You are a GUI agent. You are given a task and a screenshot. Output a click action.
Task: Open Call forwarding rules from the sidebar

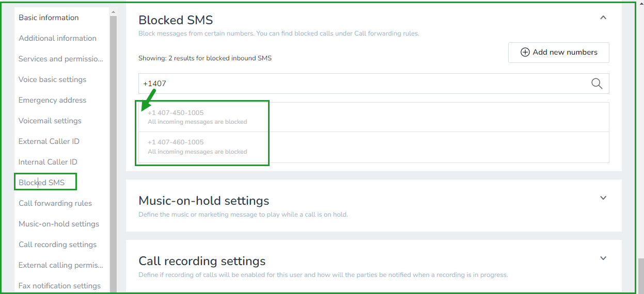(55, 203)
